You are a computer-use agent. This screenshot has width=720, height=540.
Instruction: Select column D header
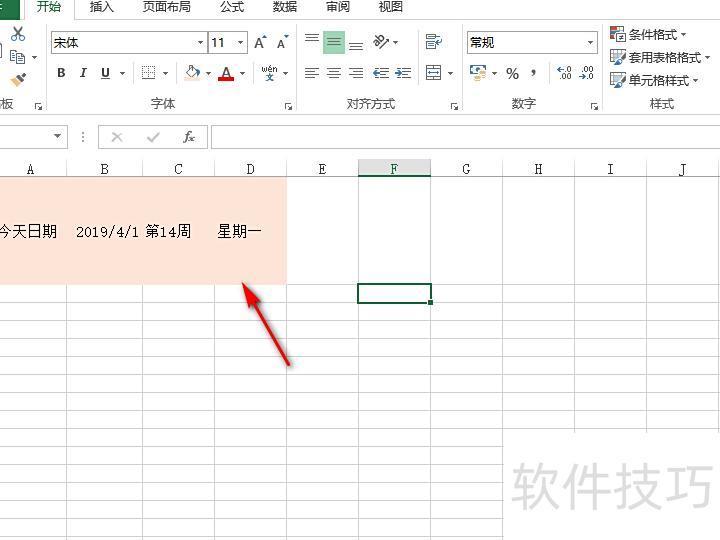tap(250, 169)
